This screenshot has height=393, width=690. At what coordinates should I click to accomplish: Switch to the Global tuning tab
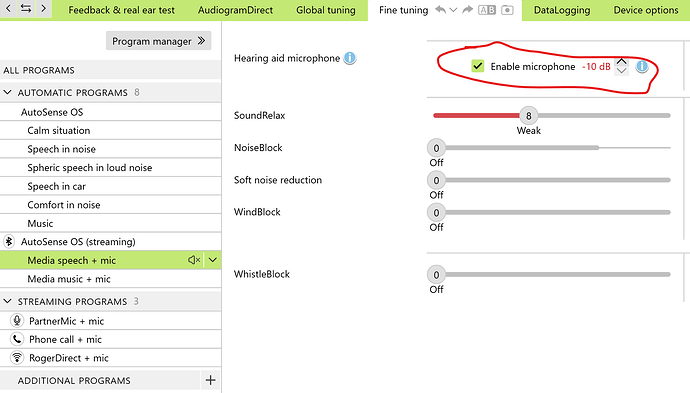click(326, 10)
